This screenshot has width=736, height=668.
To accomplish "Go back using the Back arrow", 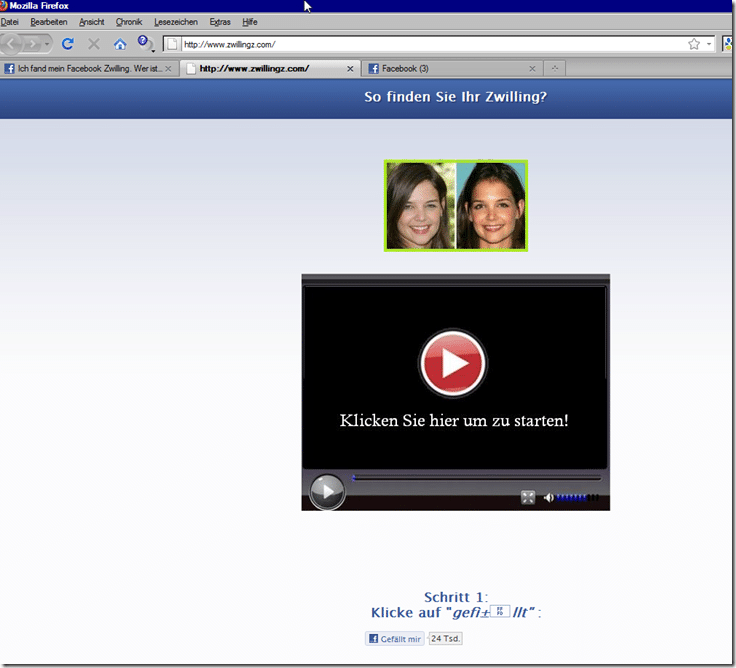I will [11, 44].
